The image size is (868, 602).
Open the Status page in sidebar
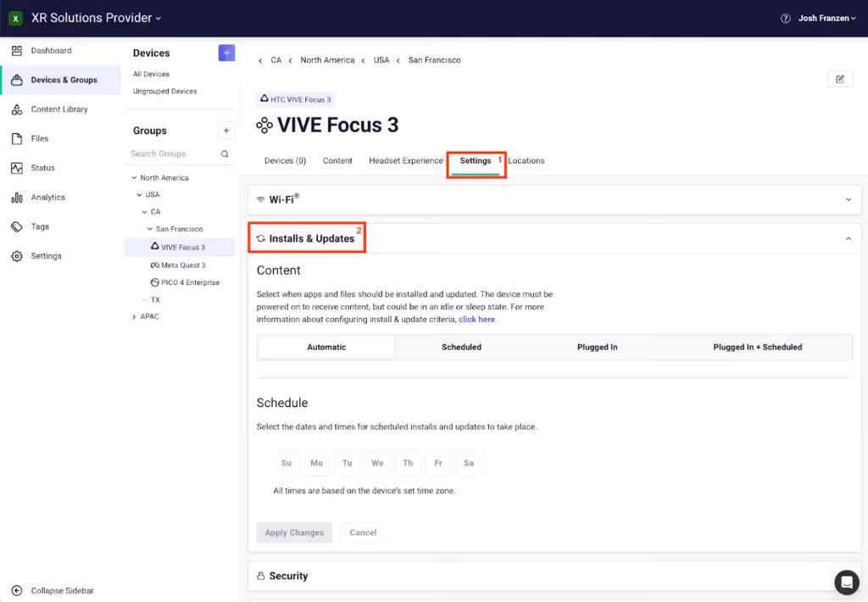[42, 168]
